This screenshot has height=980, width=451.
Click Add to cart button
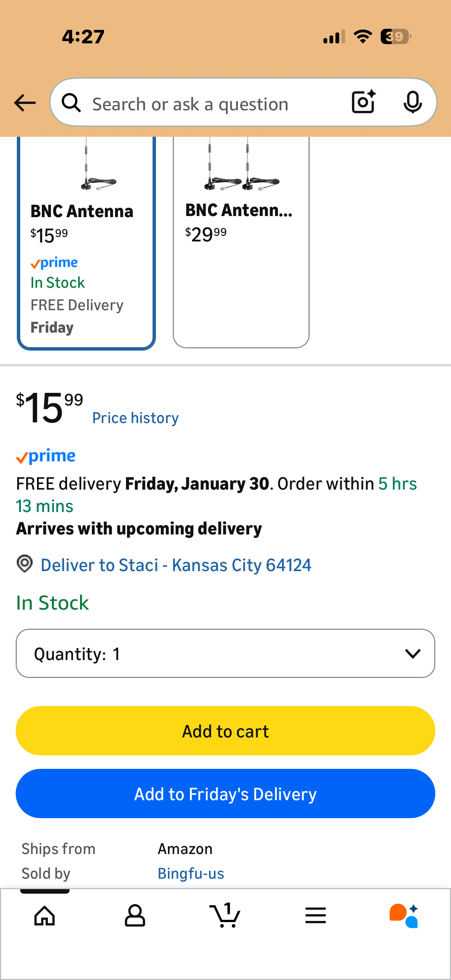(225, 731)
